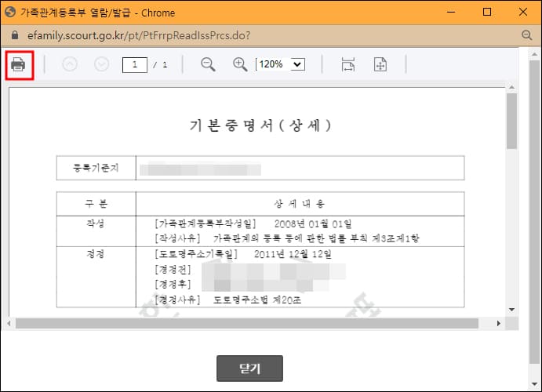The height and width of the screenshot is (392, 542).
Task: Click the outer window scrollbar thumb
Action: pyautogui.click(x=534, y=212)
